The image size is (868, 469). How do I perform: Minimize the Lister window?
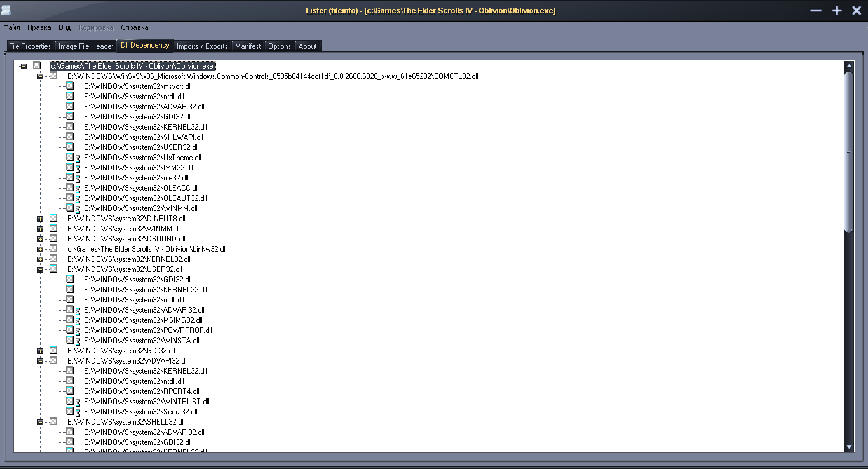[x=817, y=10]
